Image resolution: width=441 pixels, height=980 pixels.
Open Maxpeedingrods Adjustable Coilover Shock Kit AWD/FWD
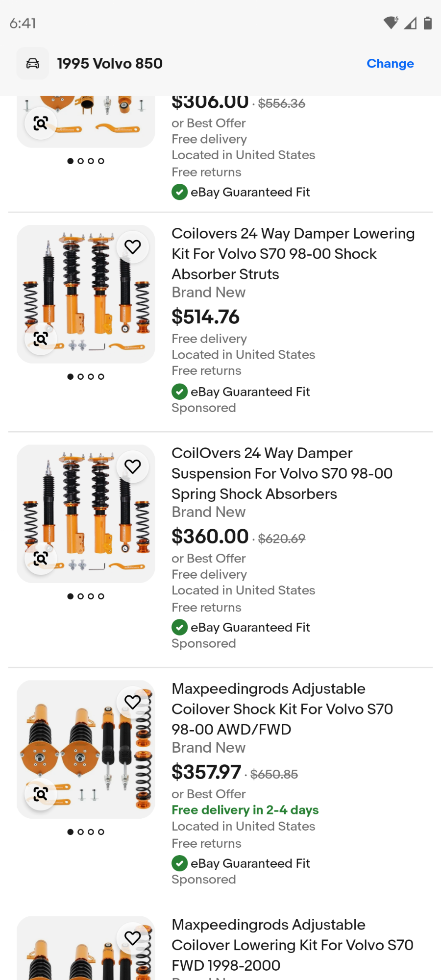coord(282,709)
